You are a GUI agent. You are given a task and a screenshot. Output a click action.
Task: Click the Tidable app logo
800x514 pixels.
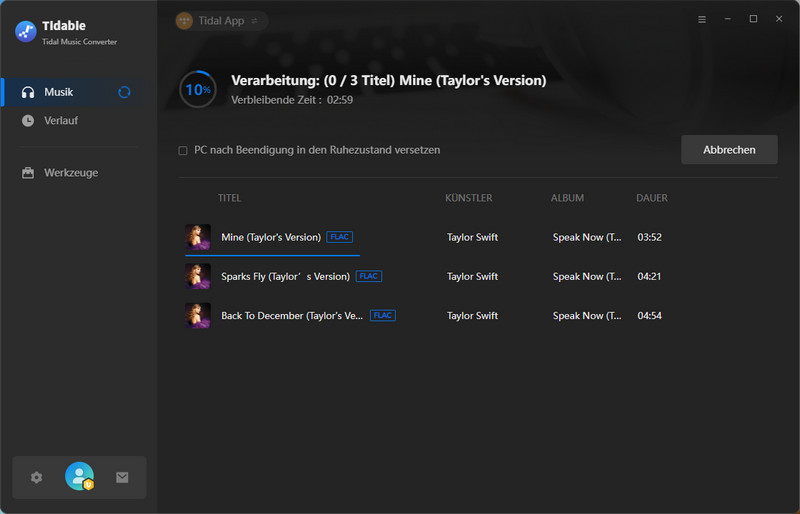(26, 32)
